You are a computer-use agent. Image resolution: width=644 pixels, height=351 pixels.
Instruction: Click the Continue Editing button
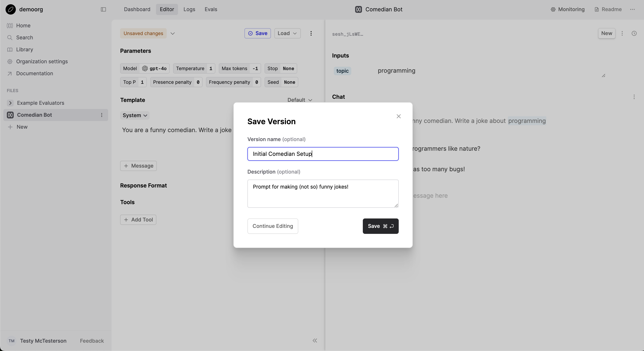(x=272, y=226)
